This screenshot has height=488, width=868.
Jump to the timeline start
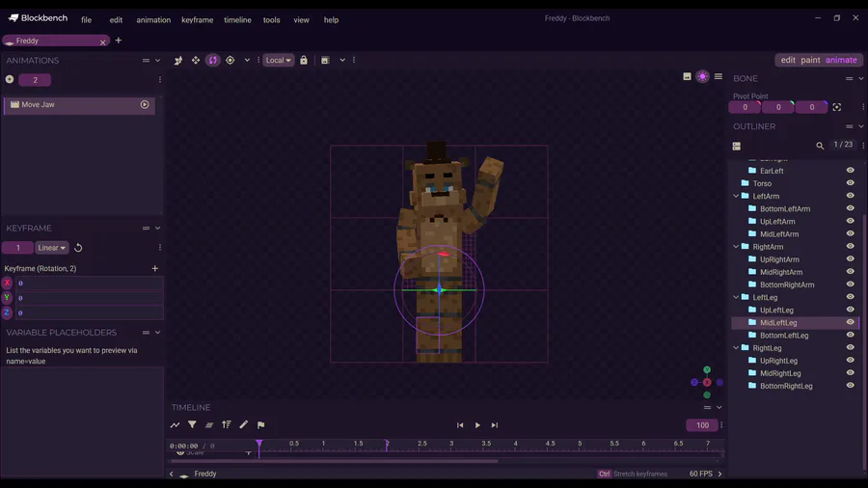coord(460,425)
